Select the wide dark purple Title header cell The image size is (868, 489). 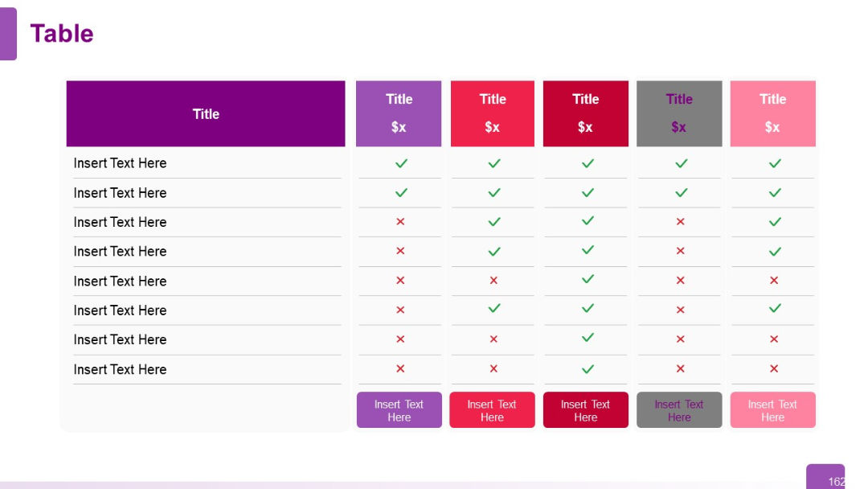(x=206, y=113)
